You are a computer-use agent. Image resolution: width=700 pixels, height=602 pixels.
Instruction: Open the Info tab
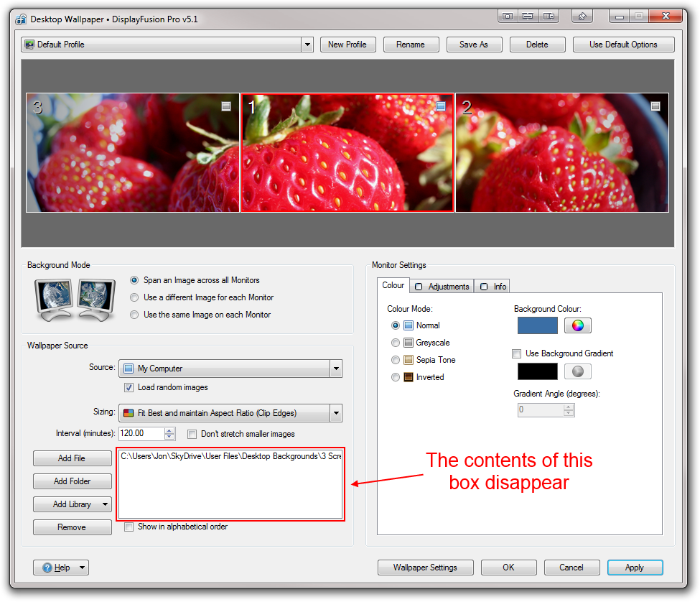point(494,286)
